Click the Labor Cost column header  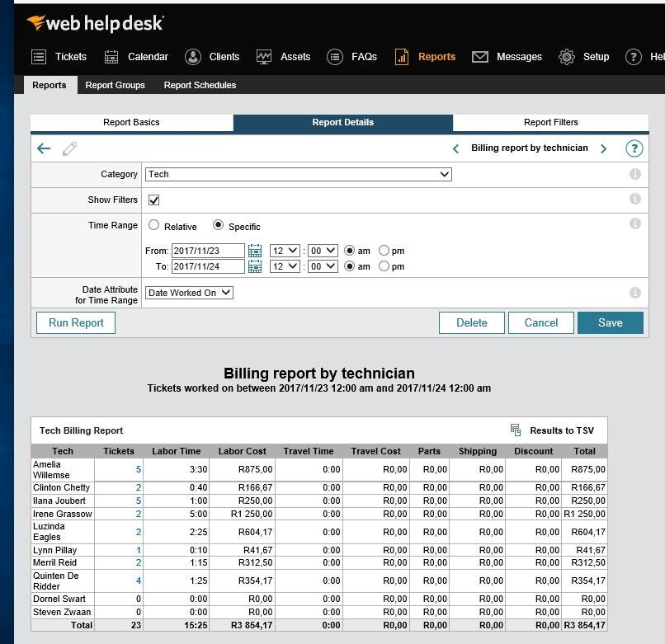tap(243, 451)
